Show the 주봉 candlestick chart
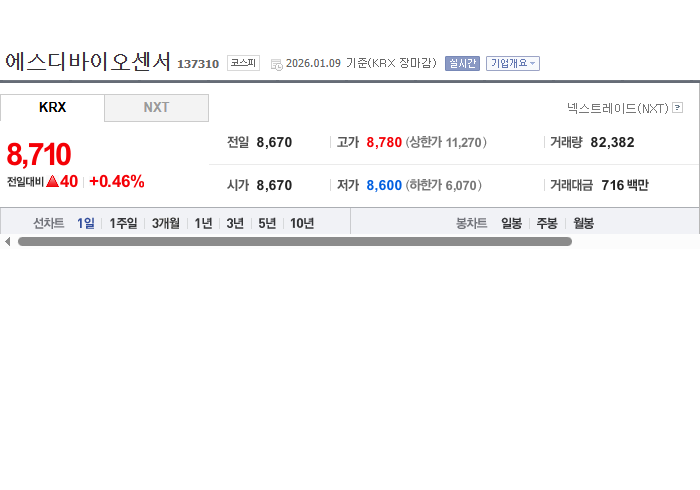The width and height of the screenshot is (700, 490). click(547, 223)
